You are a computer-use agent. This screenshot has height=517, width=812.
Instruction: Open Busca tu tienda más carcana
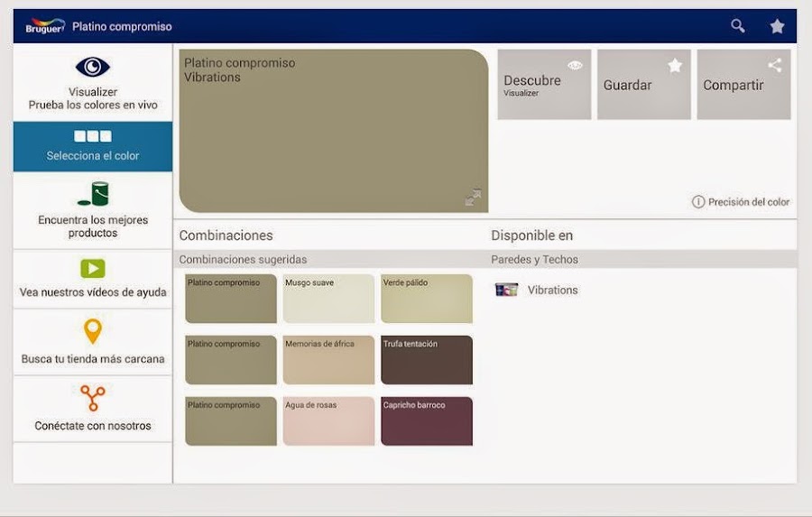coord(93,343)
